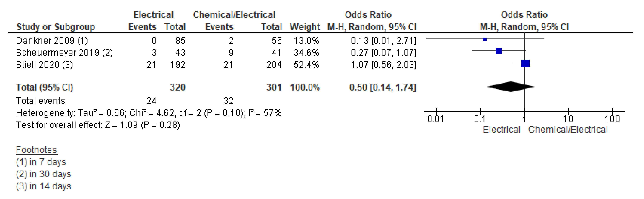The image size is (644, 199).
Task: Click the black pooled-effect diamond
Action: [511, 87]
